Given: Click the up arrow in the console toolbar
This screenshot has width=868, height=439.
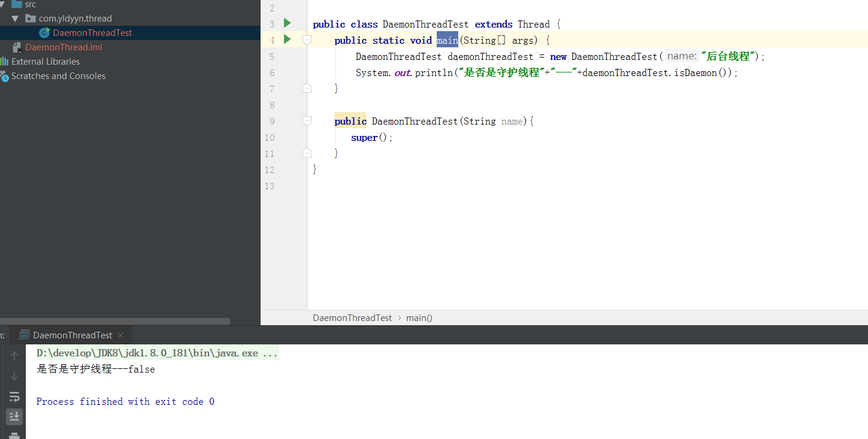Looking at the screenshot, I should tap(15, 356).
